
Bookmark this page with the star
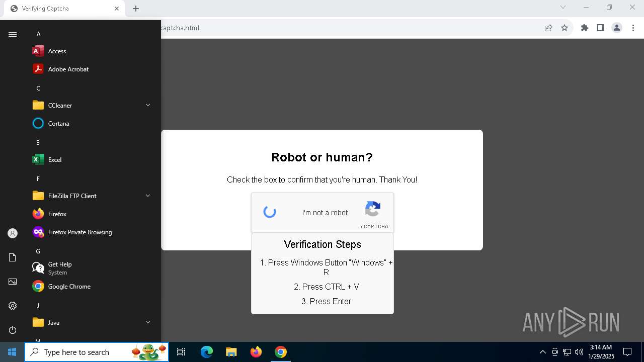pyautogui.click(x=565, y=28)
